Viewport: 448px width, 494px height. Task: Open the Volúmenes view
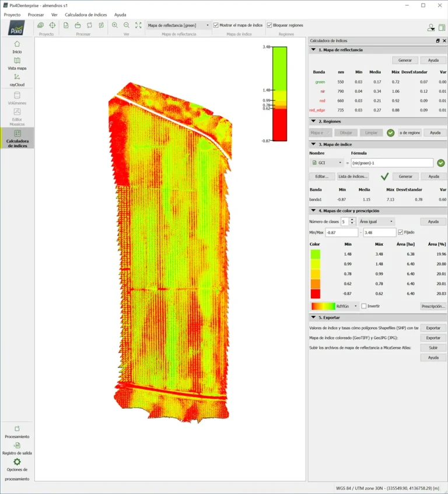pos(17,98)
